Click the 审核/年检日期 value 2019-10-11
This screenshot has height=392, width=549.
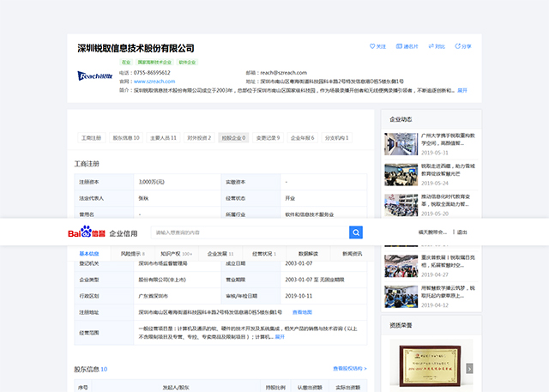coord(299,296)
